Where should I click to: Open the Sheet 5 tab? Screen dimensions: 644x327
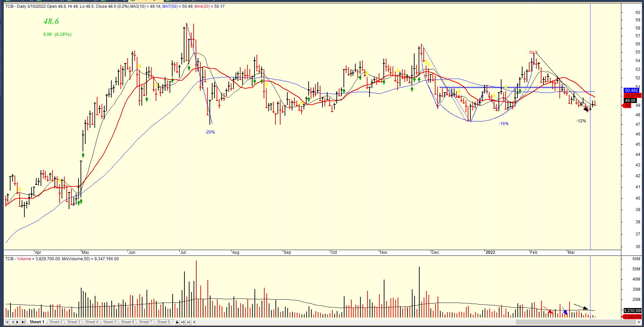[x=110, y=322]
